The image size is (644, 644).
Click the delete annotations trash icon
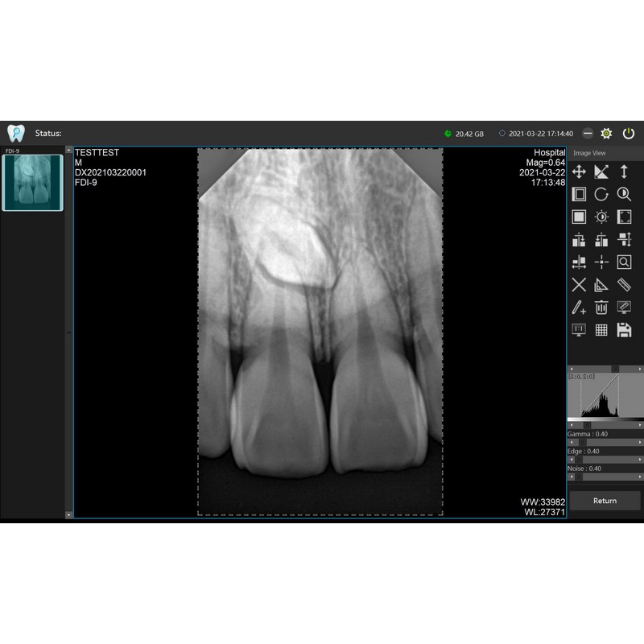tap(601, 307)
